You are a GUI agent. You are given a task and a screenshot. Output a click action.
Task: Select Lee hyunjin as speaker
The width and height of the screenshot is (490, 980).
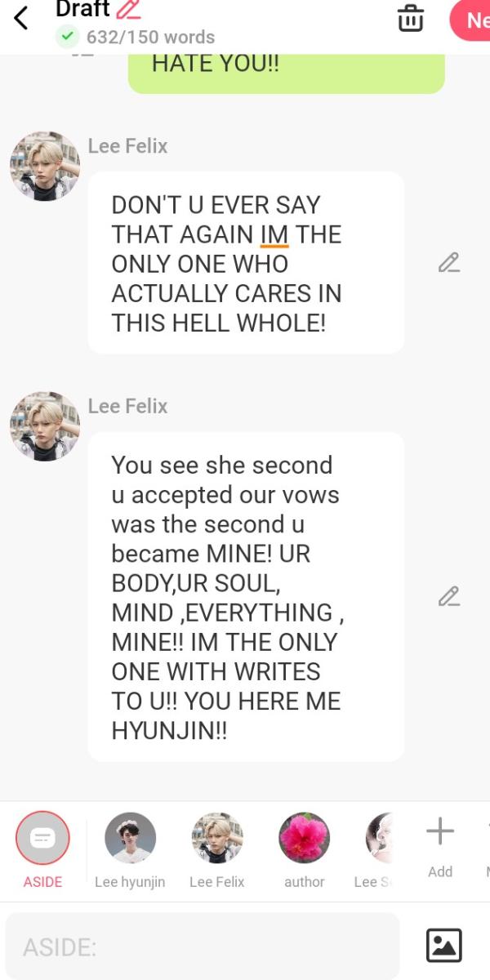(131, 849)
